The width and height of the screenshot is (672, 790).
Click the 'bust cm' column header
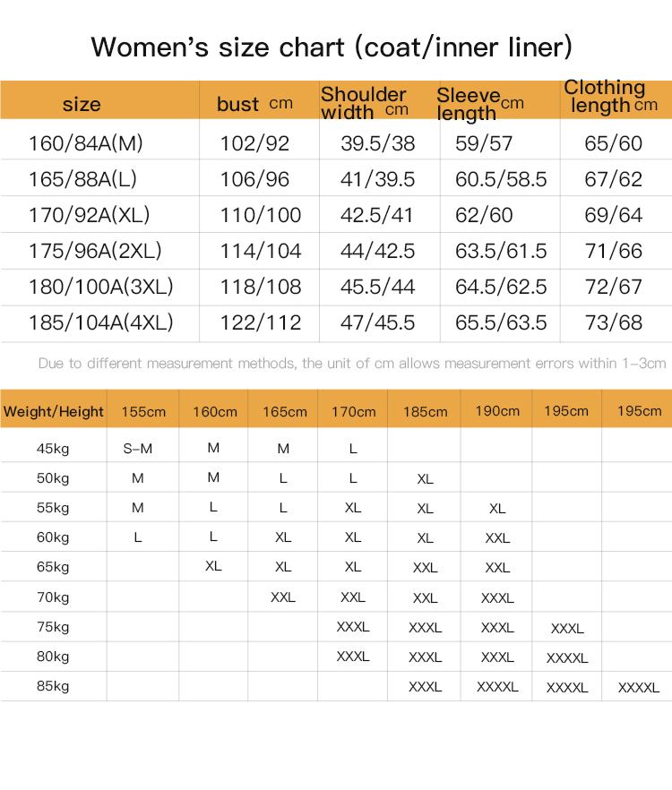[254, 104]
